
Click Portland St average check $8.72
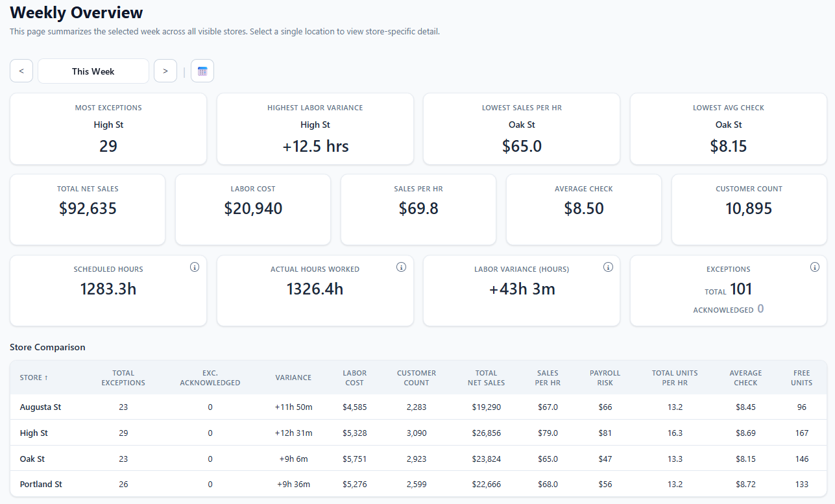[745, 485]
